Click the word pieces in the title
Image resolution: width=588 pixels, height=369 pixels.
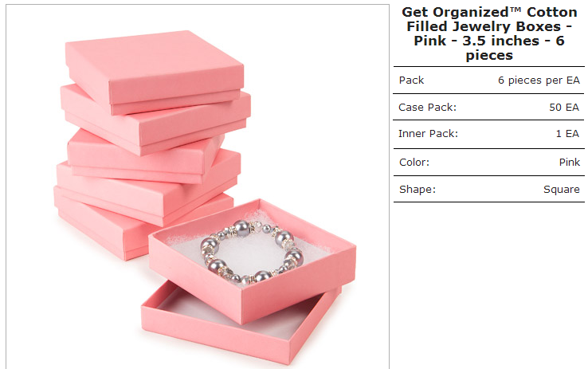[x=489, y=56]
